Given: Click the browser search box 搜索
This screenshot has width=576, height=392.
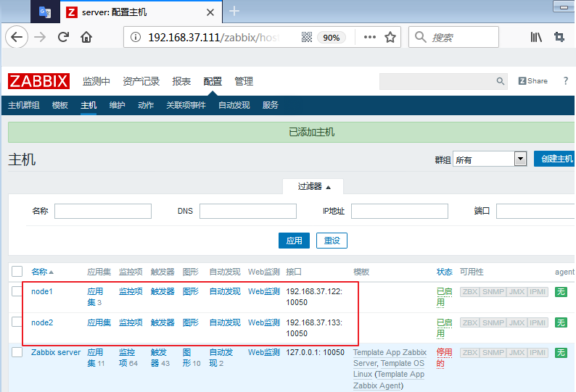Looking at the screenshot, I should (453, 37).
